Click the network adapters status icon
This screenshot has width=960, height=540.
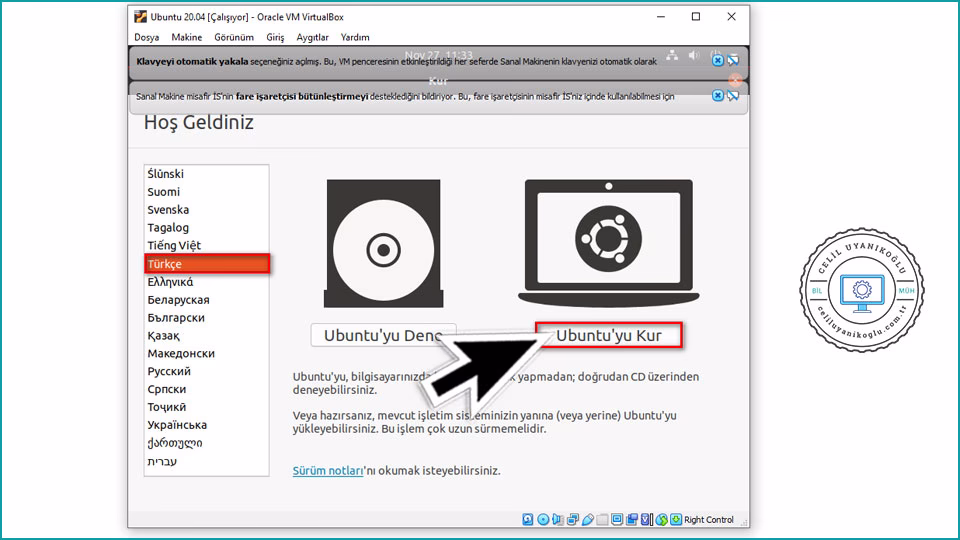pyautogui.click(x=573, y=519)
